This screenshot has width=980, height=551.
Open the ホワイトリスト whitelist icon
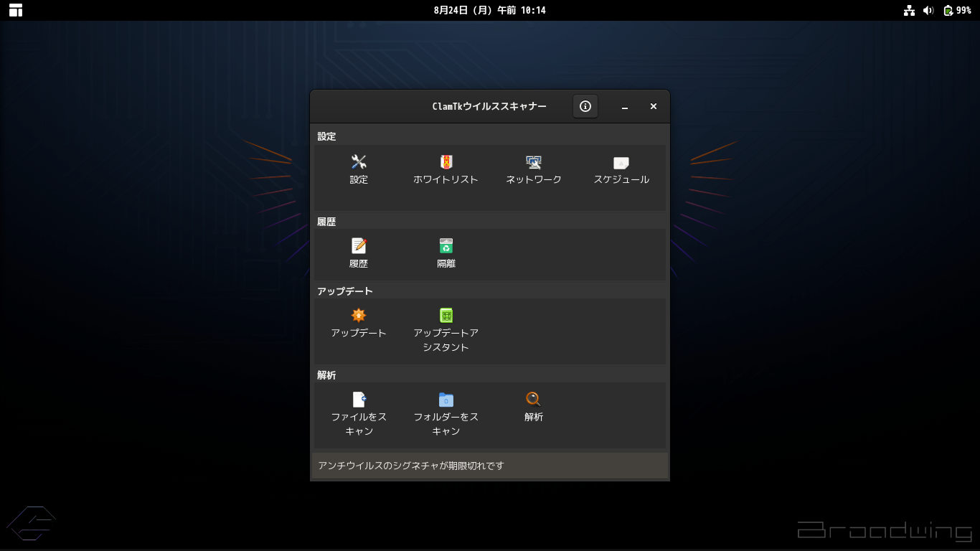click(446, 163)
